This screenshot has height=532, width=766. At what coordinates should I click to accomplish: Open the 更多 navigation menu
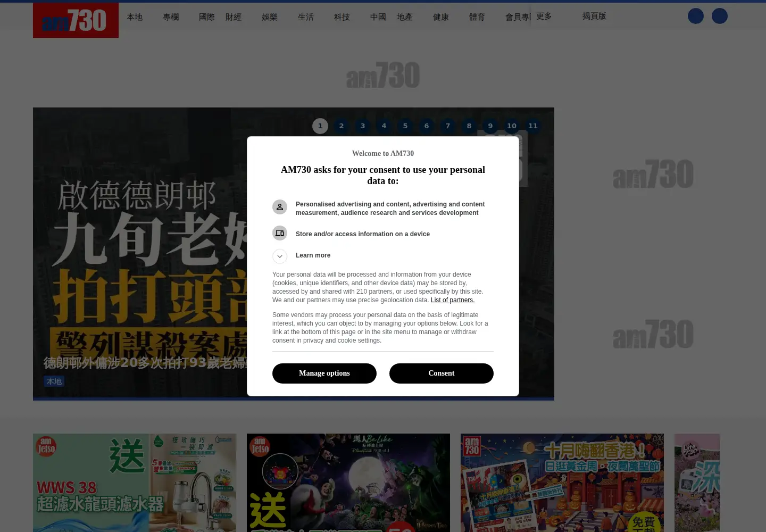tap(544, 16)
